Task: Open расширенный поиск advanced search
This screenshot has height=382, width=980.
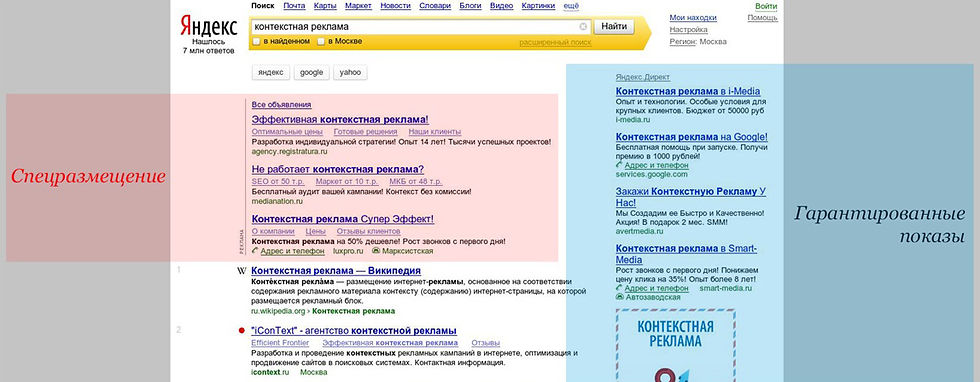Action: click(x=555, y=43)
